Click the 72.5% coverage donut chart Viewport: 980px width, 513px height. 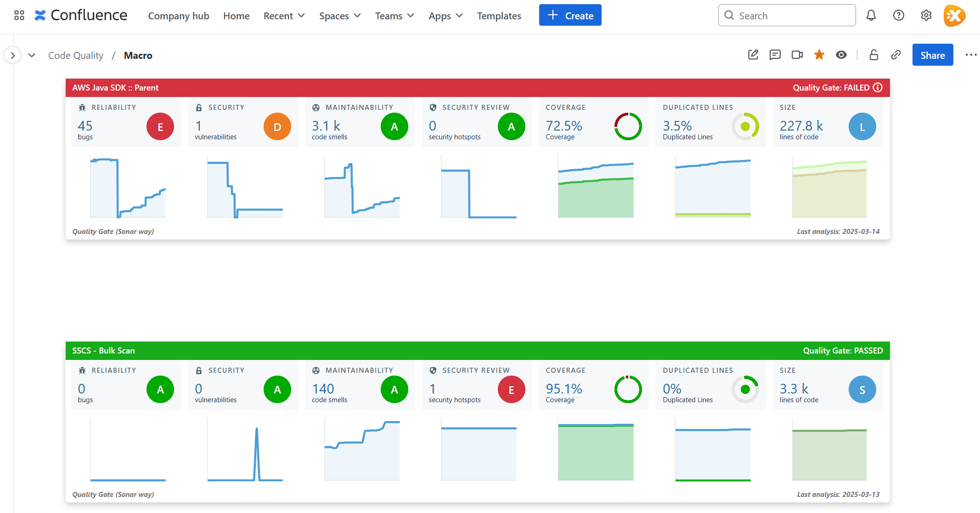pos(628,126)
